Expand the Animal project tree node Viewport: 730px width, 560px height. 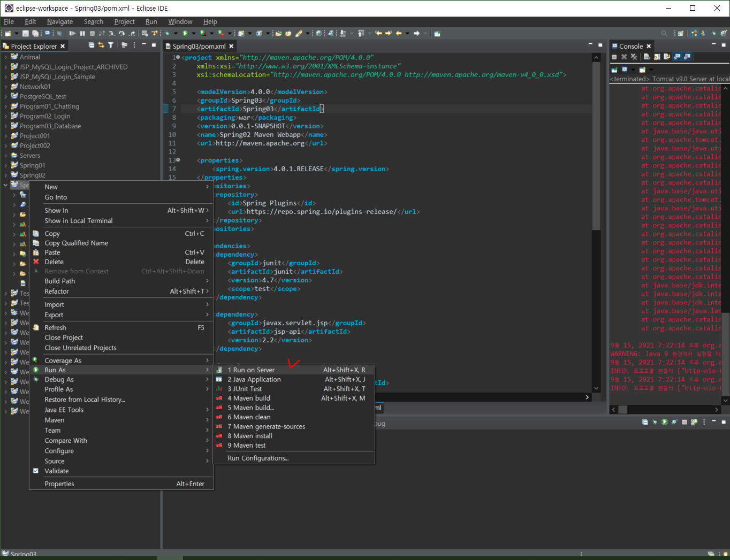(x=6, y=57)
